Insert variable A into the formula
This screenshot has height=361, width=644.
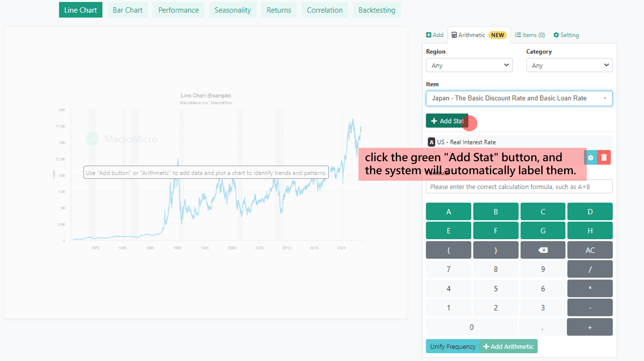pyautogui.click(x=448, y=212)
